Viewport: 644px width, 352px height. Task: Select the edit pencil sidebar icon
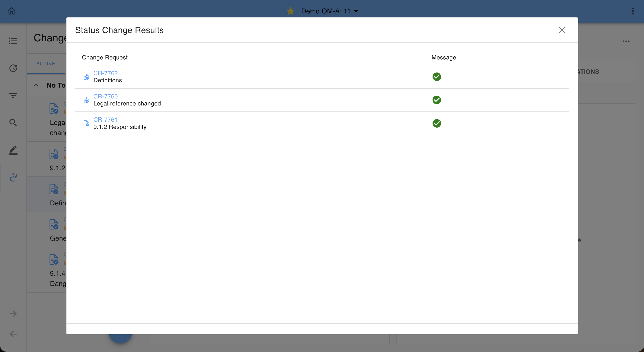click(x=13, y=150)
